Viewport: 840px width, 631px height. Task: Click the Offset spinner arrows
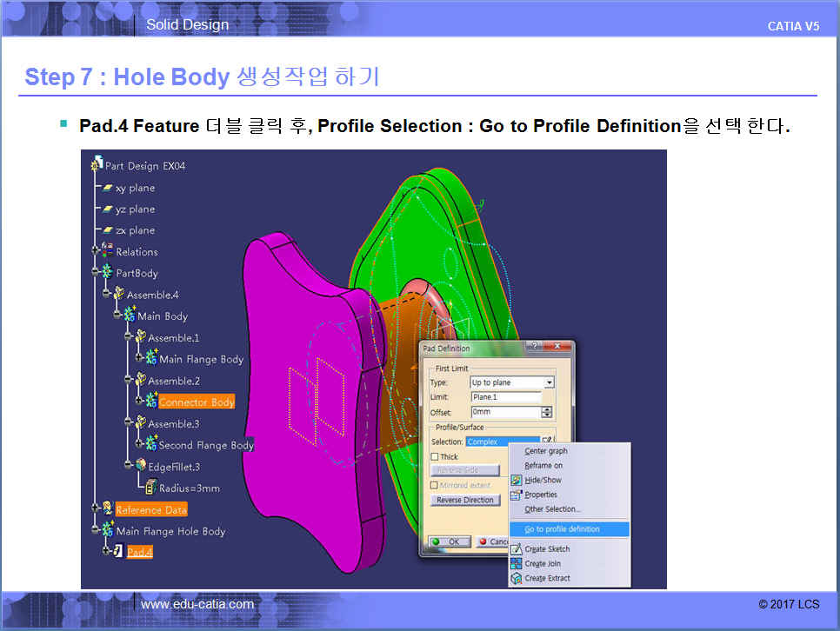point(546,412)
